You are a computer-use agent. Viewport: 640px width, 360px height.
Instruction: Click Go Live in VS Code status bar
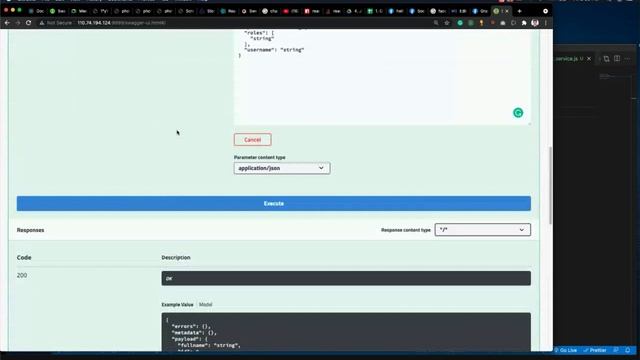click(x=566, y=350)
